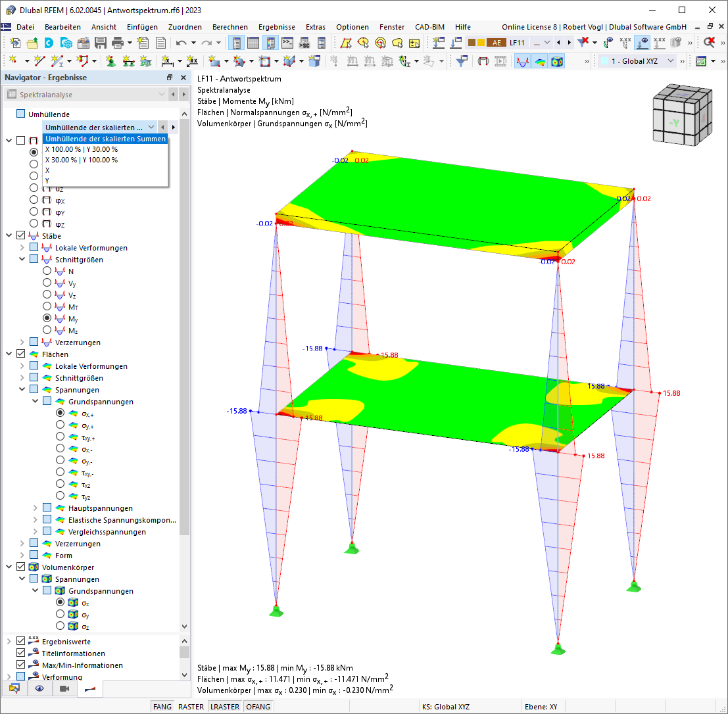Toggle the Navigator panel icon

(x=236, y=43)
